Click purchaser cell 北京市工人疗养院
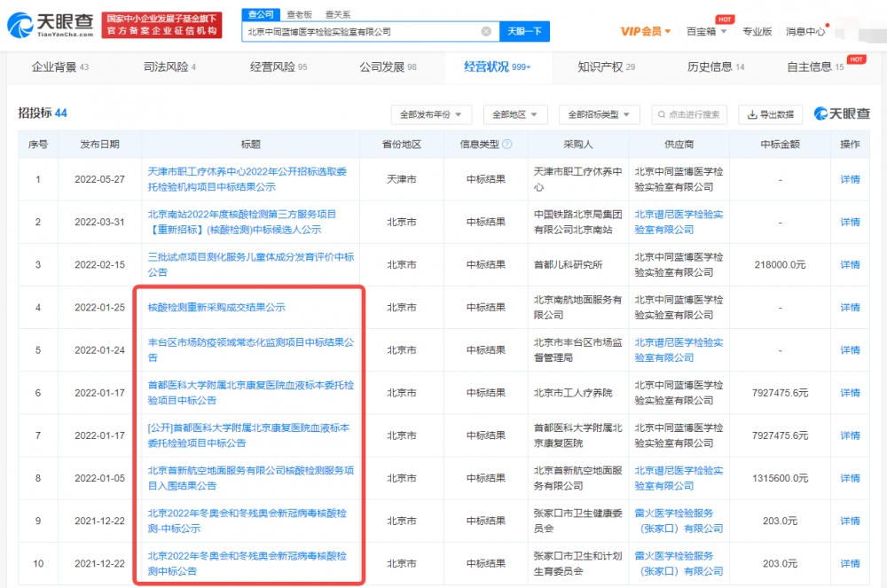 573,393
